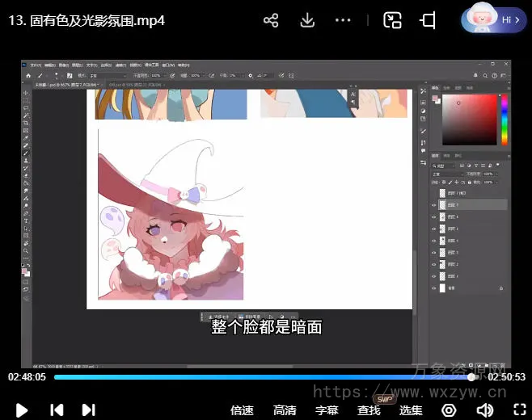This screenshot has width=532, height=420.
Task: Click the crop frame icon in top bar
Action: (429, 20)
